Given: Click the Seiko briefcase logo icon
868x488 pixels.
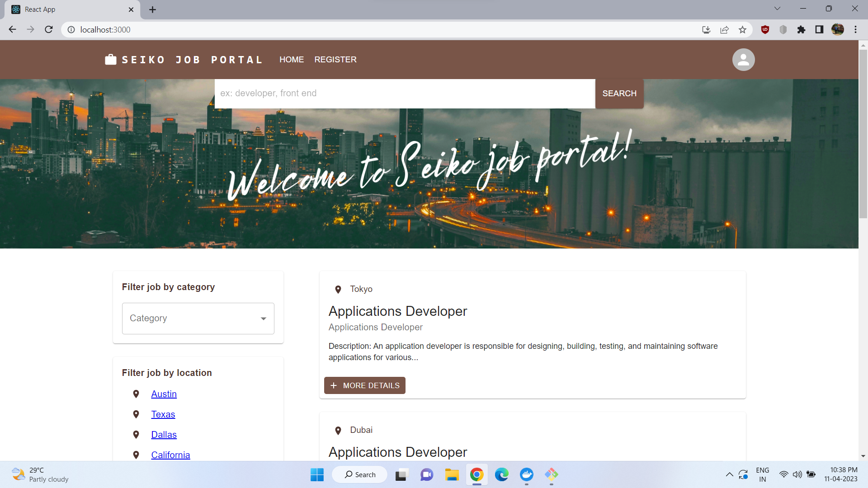Looking at the screenshot, I should pos(110,59).
